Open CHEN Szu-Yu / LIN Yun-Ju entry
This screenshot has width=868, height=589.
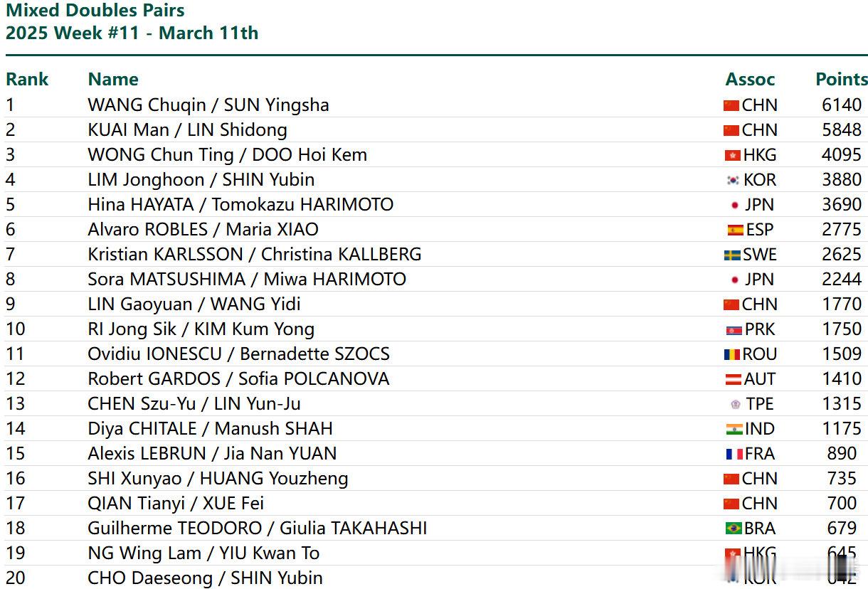coord(194,404)
